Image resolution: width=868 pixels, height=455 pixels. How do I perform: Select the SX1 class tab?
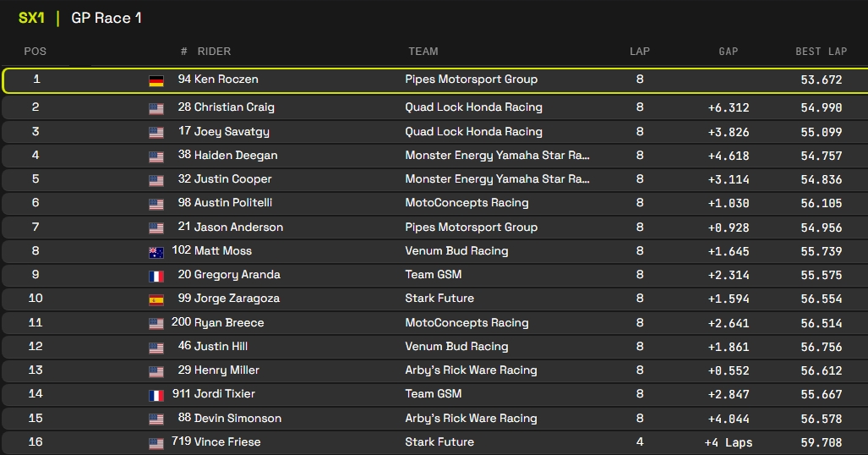click(31, 18)
